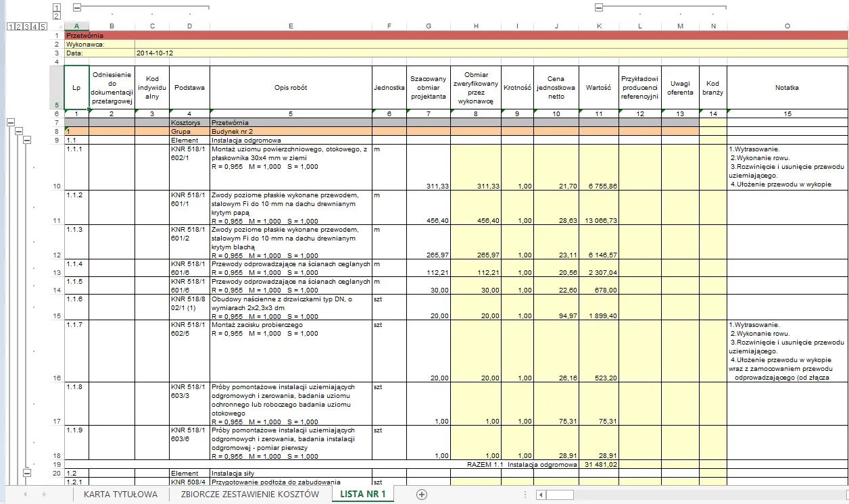Viewport: 849px width, 504px height.
Task: Click row outline level 3 button
Action: click(26, 26)
